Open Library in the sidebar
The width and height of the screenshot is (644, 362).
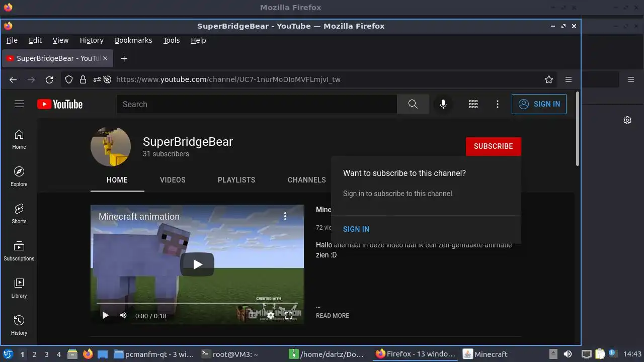coord(19,288)
